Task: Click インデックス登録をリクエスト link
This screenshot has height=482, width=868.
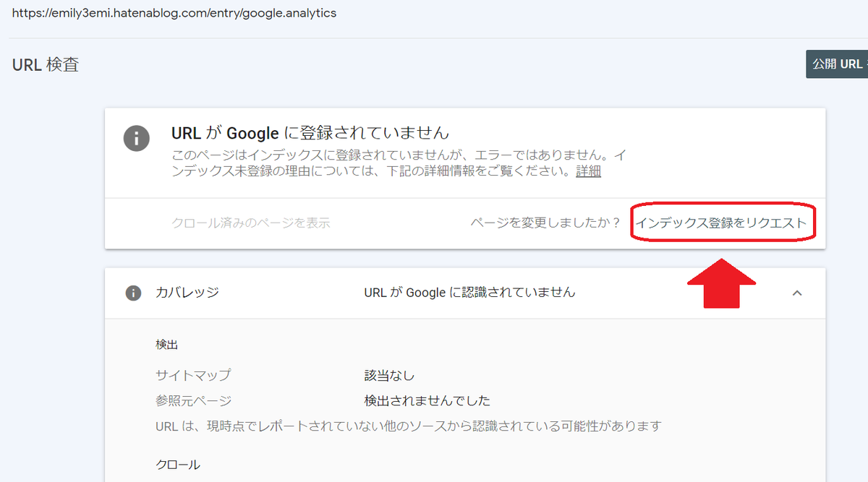Action: pos(721,223)
